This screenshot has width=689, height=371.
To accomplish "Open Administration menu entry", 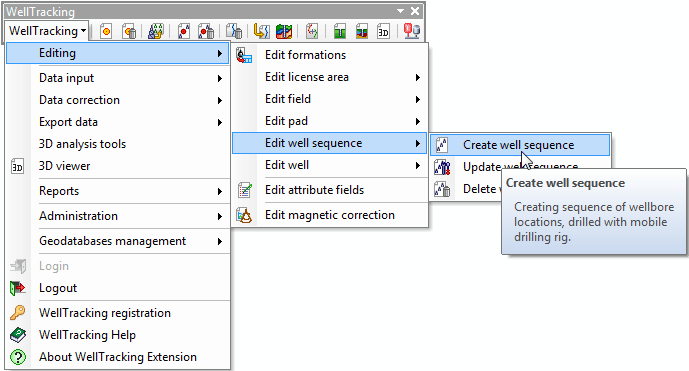I will 118,216.
